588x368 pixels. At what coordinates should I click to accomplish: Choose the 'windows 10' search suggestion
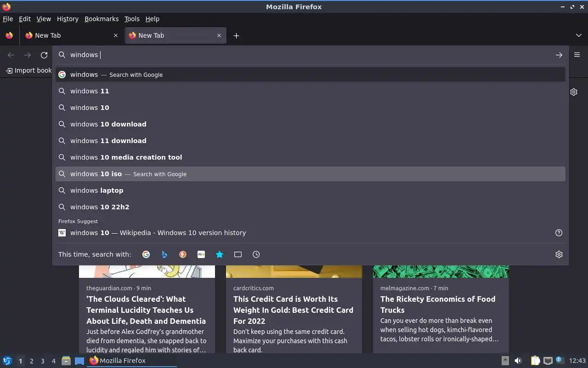click(311, 108)
